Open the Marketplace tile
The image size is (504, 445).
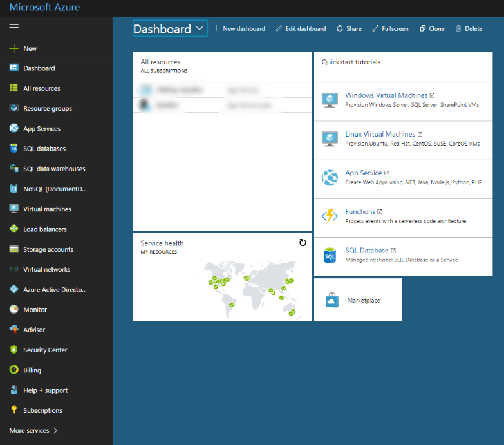[358, 299]
